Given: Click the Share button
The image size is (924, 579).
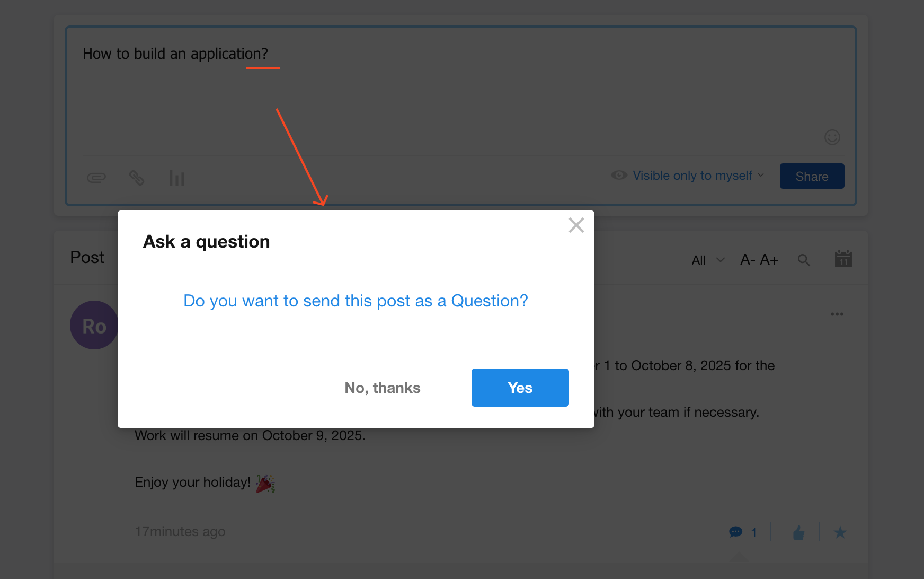Looking at the screenshot, I should 812,176.
